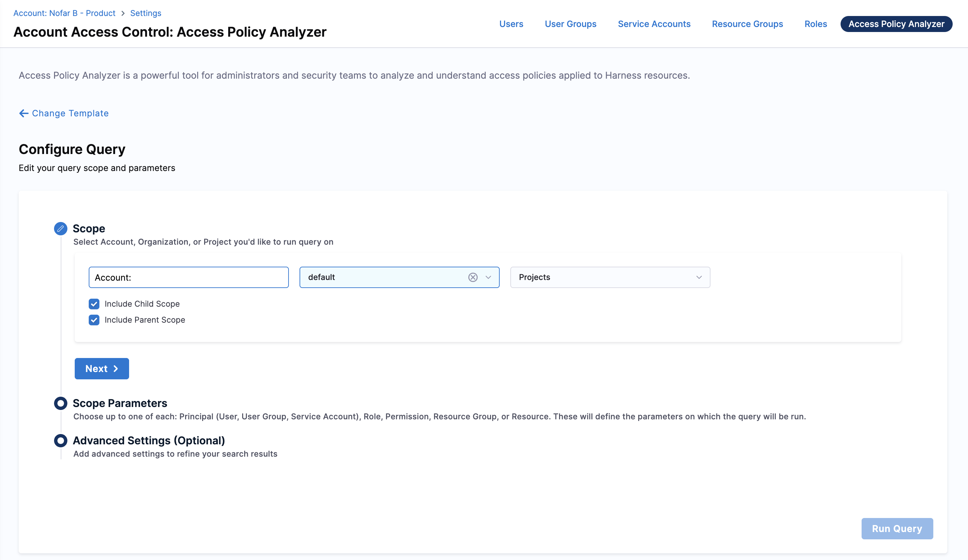The image size is (968, 560).
Task: Uncheck Include Child Scope checkbox
Action: [x=94, y=304]
